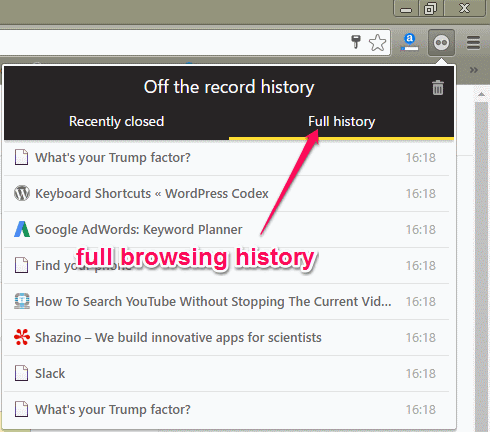Screen dimensions: 490x432
Task: Click the page scrollbar up arrow
Action: pos(481,94)
